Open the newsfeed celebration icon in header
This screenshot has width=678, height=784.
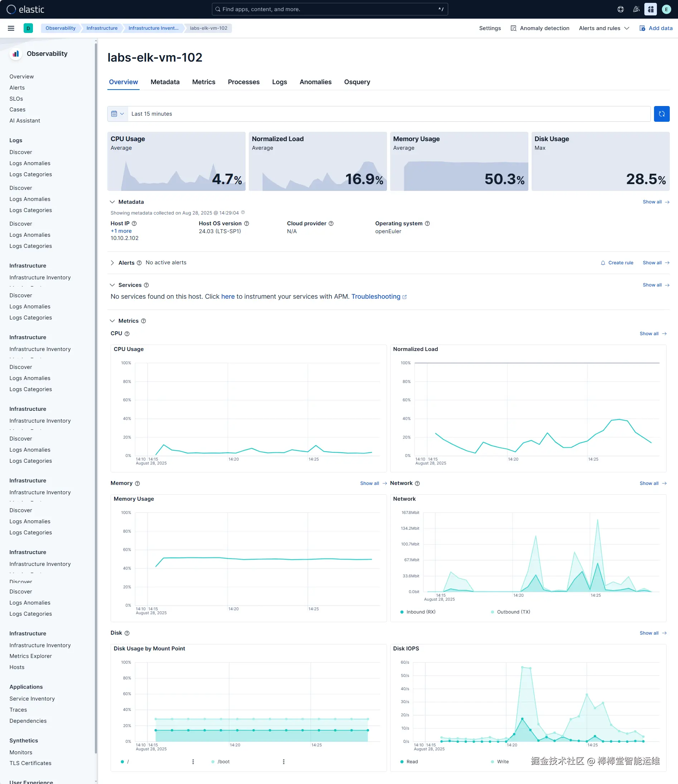[x=636, y=9]
